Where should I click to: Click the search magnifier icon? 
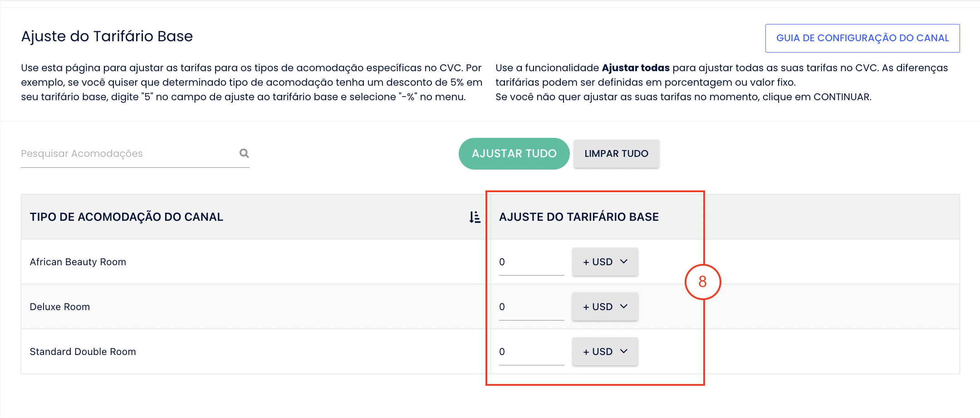click(244, 153)
